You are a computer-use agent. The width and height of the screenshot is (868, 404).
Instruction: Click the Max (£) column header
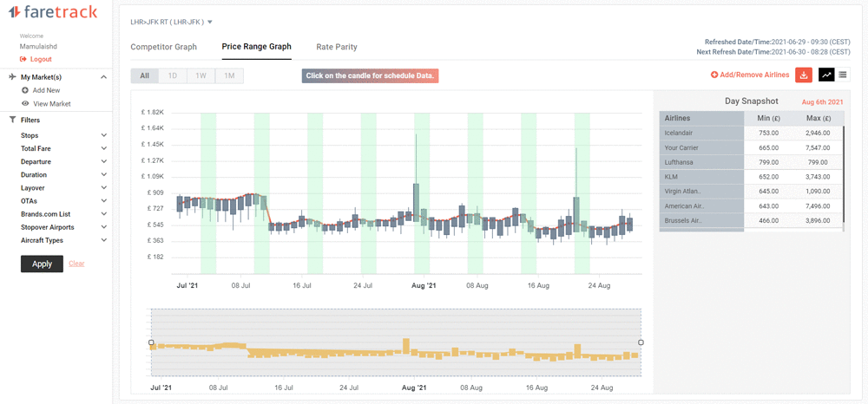pos(819,118)
